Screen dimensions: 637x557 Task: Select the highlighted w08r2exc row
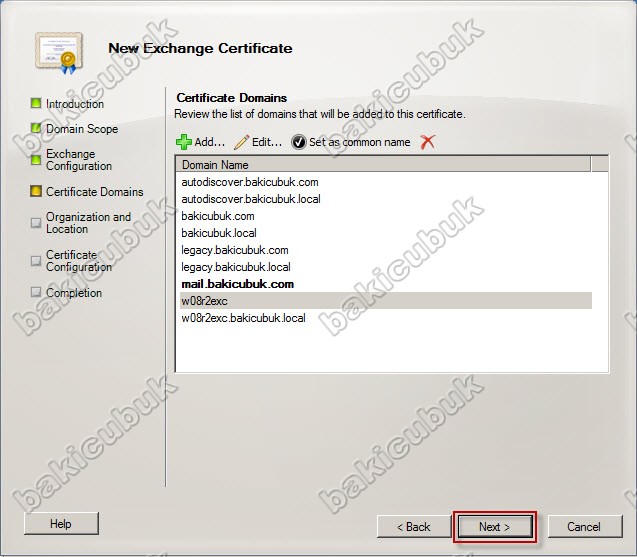click(x=386, y=301)
